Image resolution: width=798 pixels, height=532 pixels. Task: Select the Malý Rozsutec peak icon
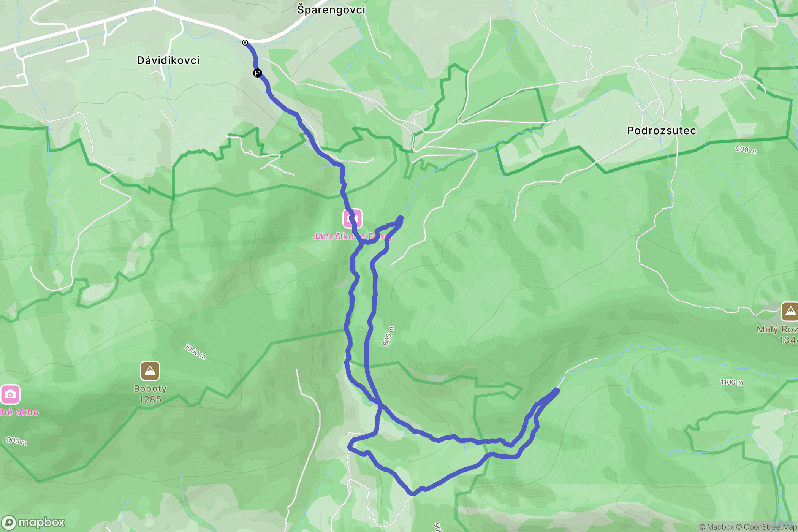(x=790, y=312)
